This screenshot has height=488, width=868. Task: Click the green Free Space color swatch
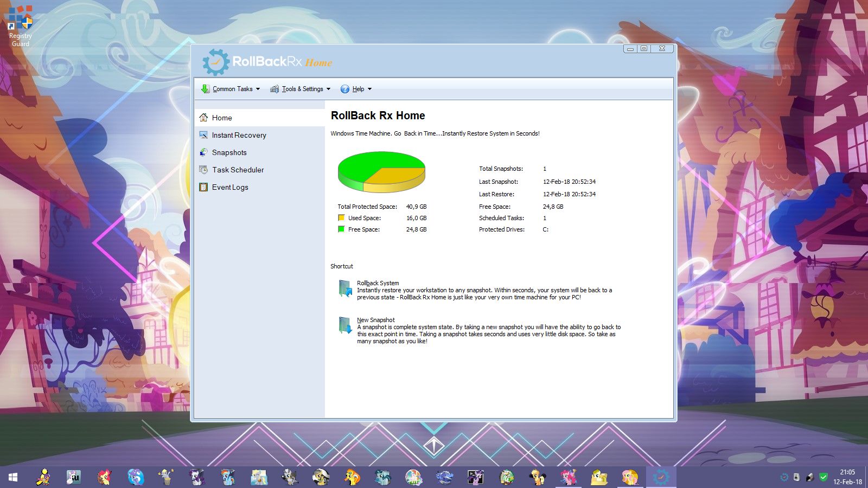pos(341,229)
